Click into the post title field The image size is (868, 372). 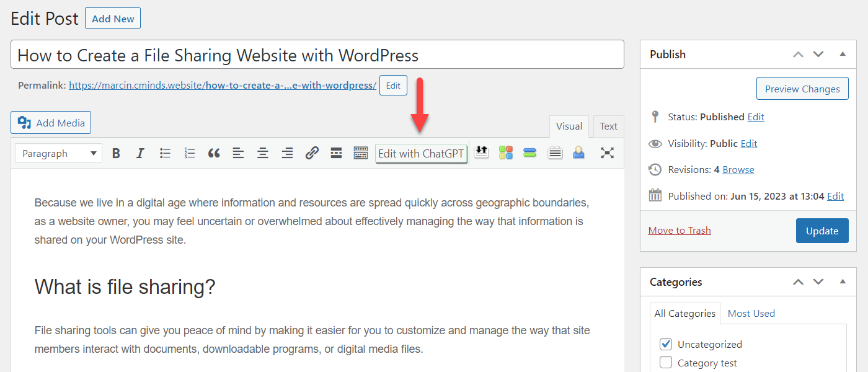click(x=317, y=55)
